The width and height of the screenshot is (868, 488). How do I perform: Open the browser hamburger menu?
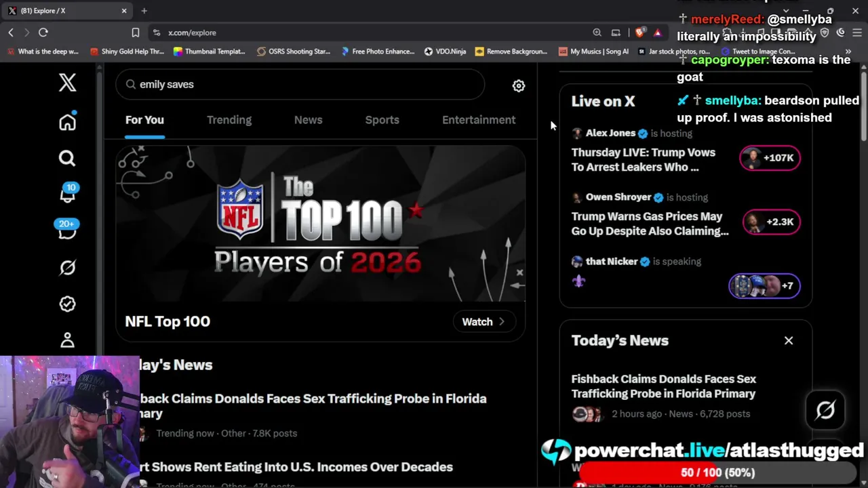(x=857, y=33)
